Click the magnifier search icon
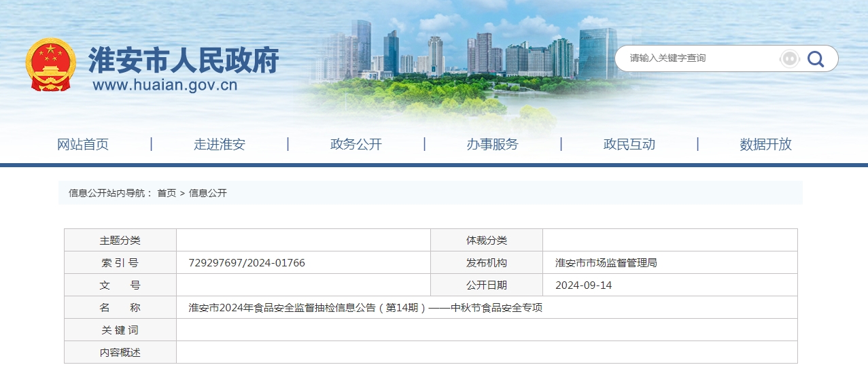Image resolution: width=868 pixels, height=384 pixels. click(816, 58)
